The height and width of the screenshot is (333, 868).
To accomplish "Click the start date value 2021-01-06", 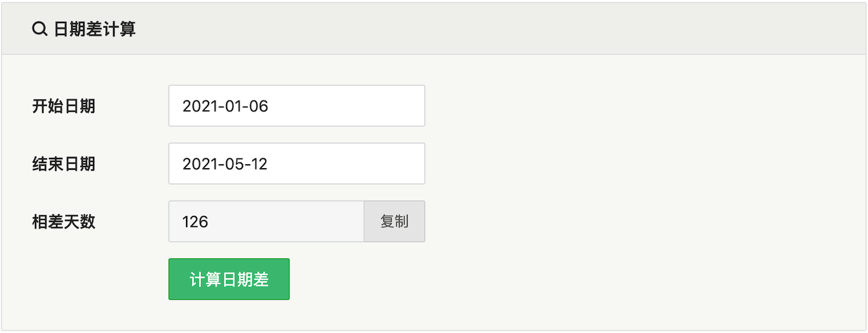I will pyautogui.click(x=224, y=106).
